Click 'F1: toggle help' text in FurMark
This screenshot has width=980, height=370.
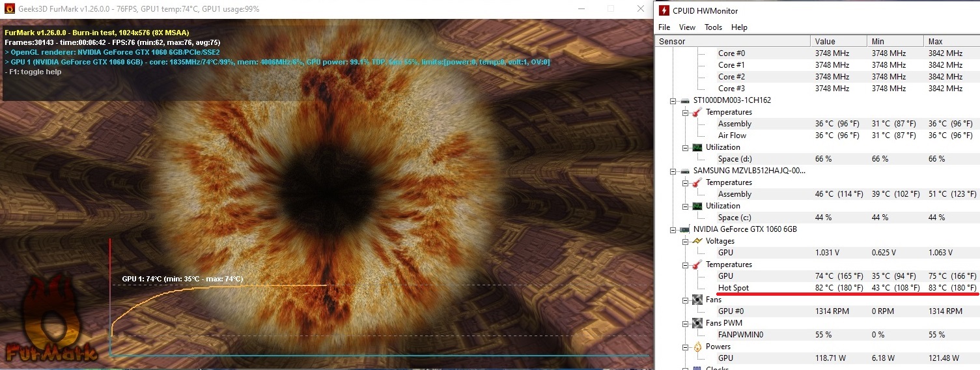coord(33,72)
